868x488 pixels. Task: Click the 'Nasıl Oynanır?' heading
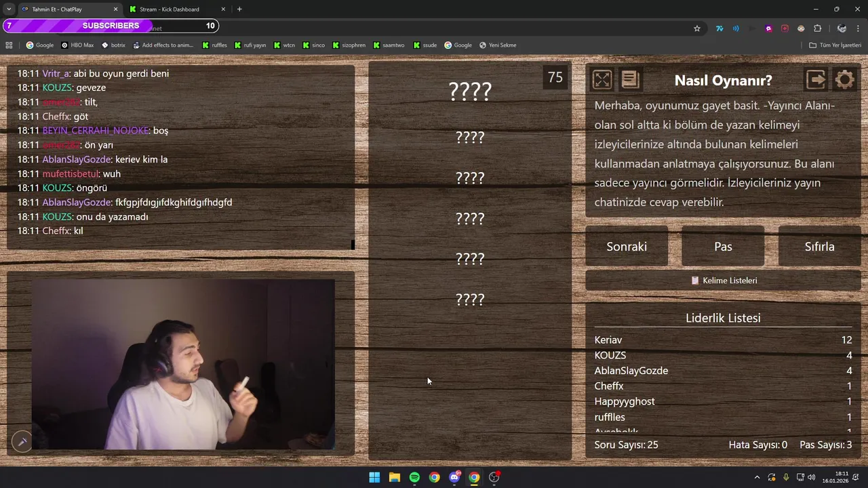pyautogui.click(x=723, y=81)
